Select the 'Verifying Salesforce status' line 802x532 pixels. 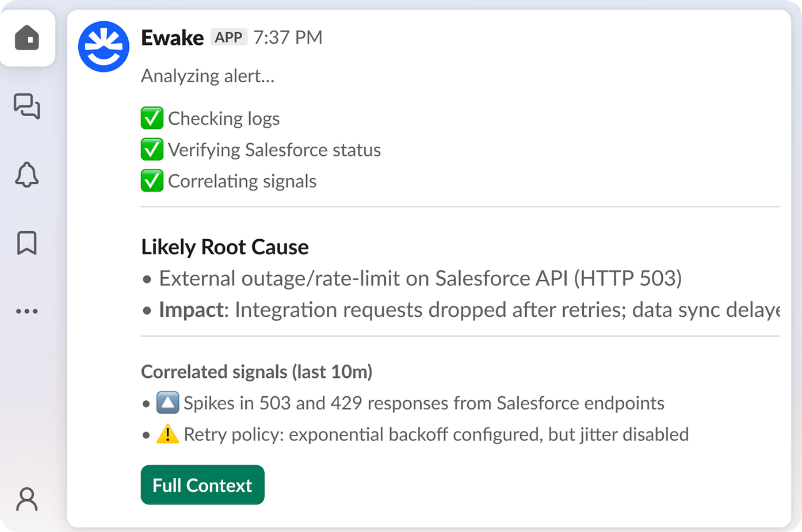coord(274,150)
